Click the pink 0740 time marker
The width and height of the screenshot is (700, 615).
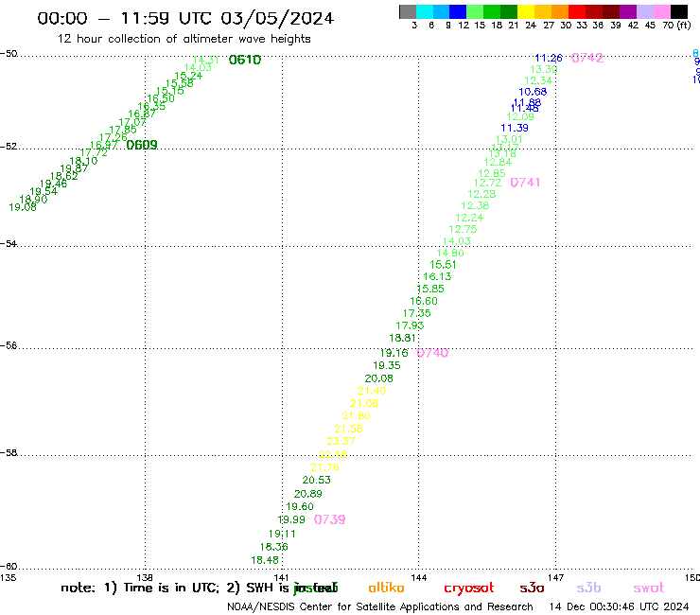432,353
